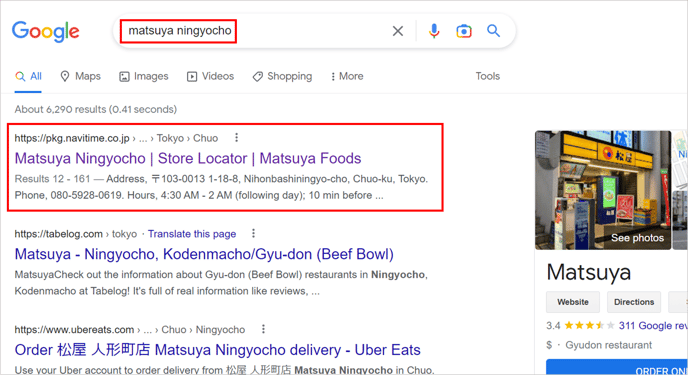688x375 pixels.
Task: Click the Directions button for Matsuya
Action: pos(634,302)
